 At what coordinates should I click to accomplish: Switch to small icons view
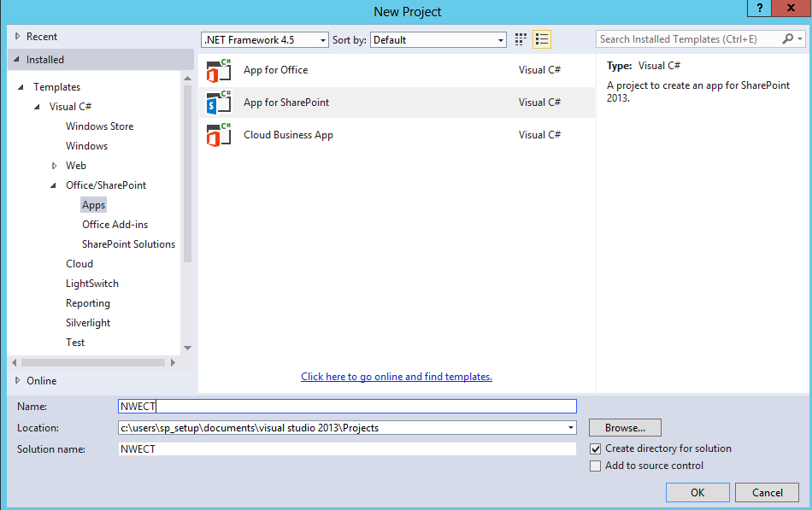coord(521,39)
